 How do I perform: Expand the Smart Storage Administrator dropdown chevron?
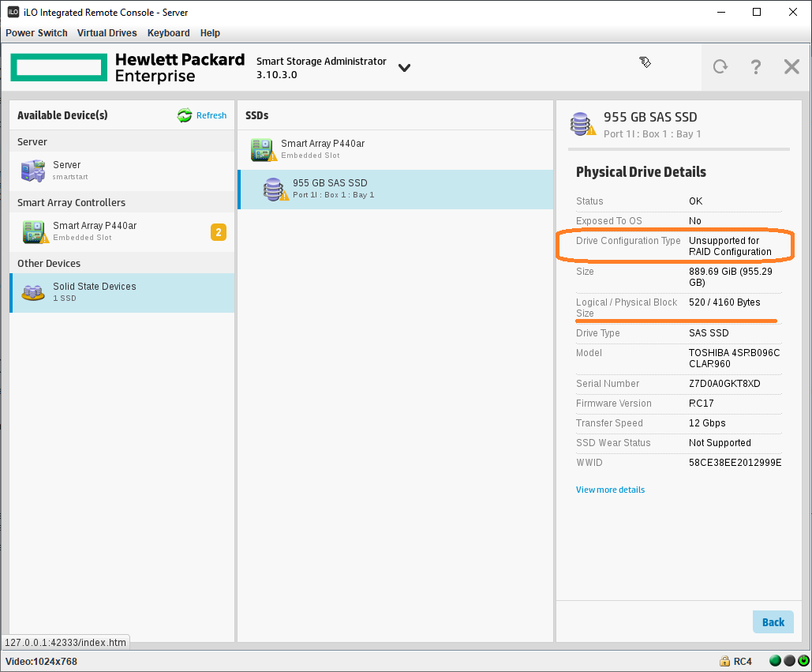(405, 68)
